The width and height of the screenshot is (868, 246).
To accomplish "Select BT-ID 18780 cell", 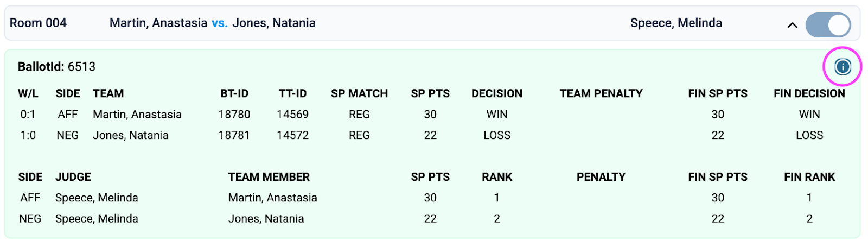I will point(234,115).
